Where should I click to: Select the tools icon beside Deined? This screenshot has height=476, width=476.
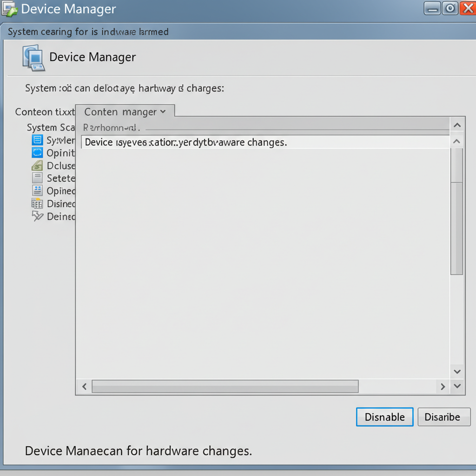(x=37, y=216)
